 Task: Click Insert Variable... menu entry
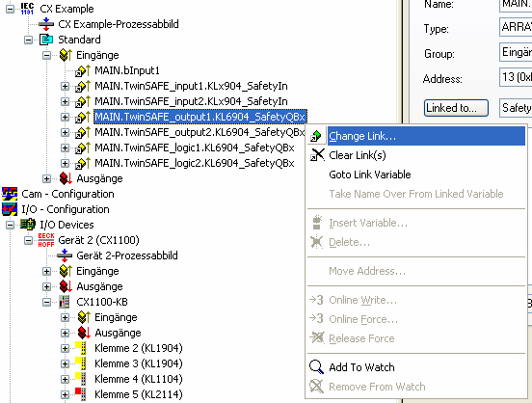click(416, 223)
